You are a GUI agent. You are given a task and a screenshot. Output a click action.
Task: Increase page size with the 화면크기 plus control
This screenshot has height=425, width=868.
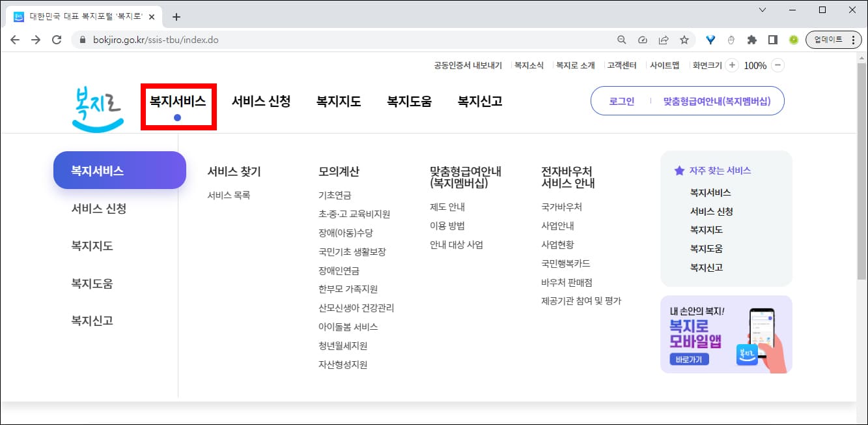(733, 65)
